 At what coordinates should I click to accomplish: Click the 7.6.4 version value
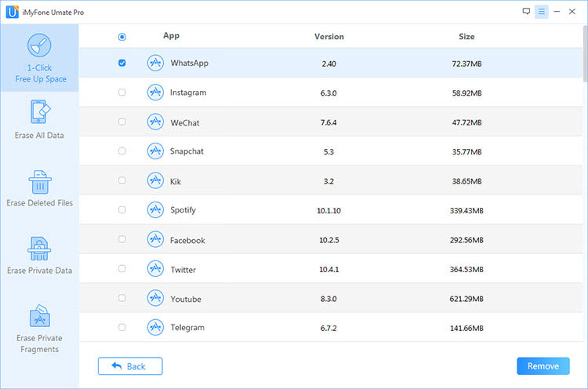click(328, 122)
